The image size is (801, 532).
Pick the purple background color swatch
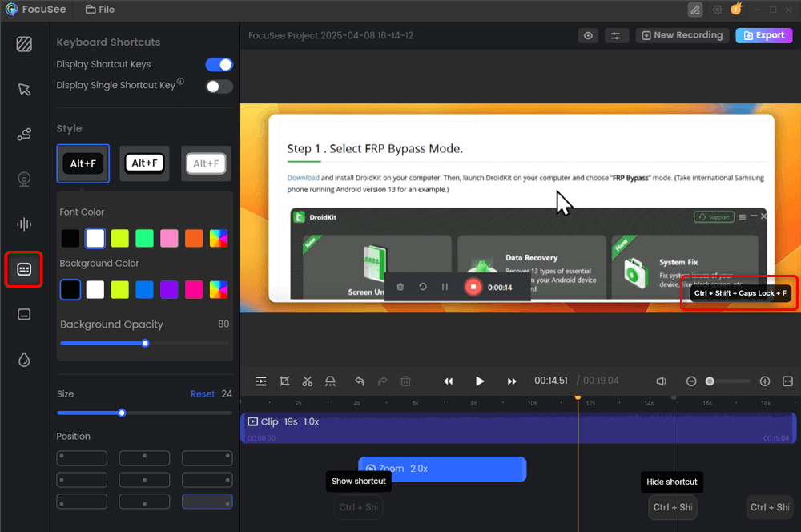point(168,289)
